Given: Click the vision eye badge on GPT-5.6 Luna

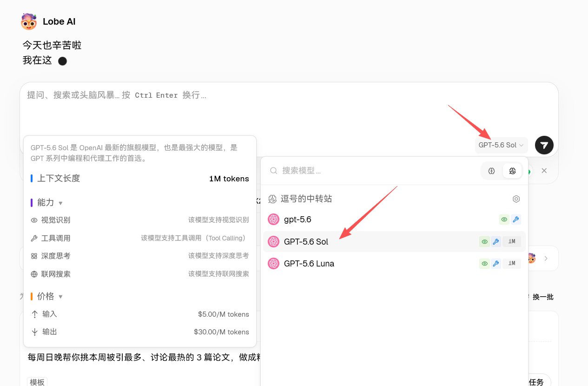Looking at the screenshot, I should 484,264.
